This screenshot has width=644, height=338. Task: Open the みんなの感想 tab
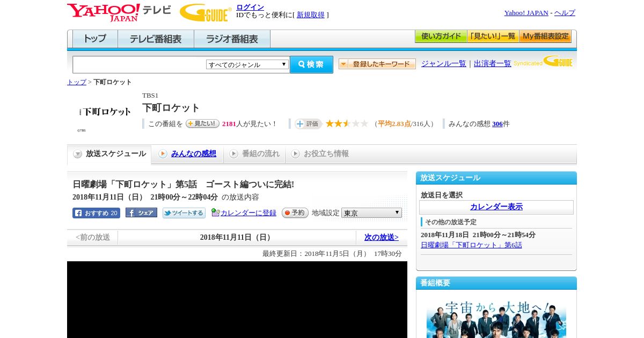click(x=187, y=154)
